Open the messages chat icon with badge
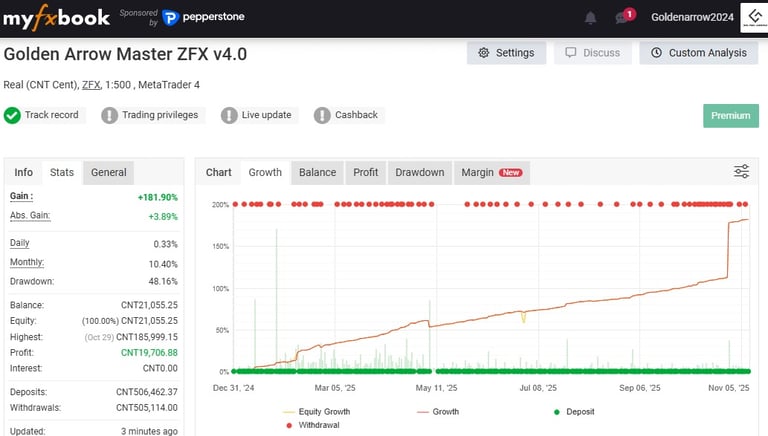 [x=625, y=16]
